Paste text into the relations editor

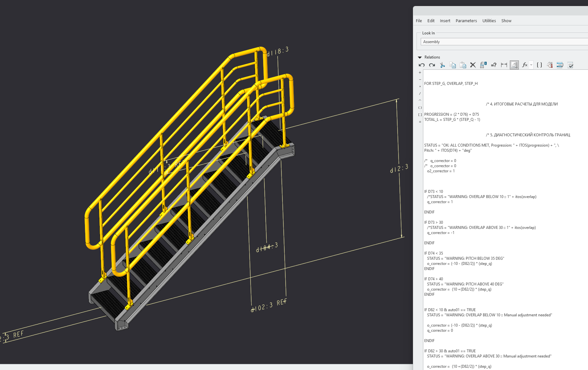tap(463, 65)
